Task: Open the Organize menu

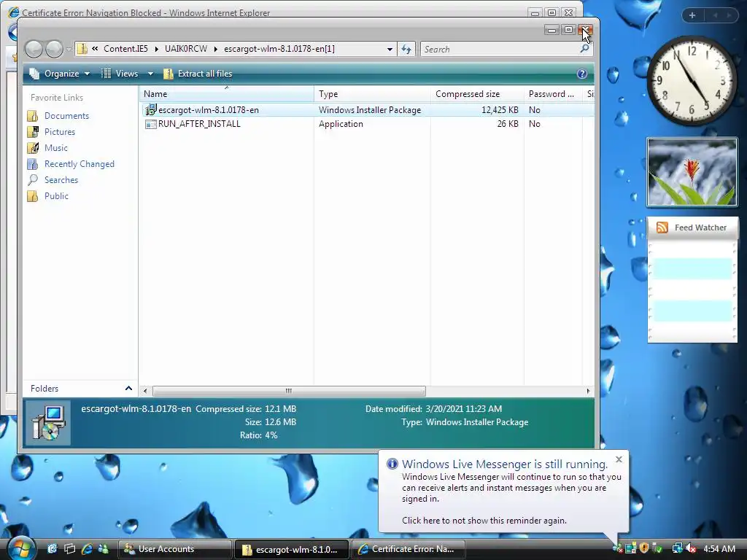Action: pyautogui.click(x=60, y=74)
